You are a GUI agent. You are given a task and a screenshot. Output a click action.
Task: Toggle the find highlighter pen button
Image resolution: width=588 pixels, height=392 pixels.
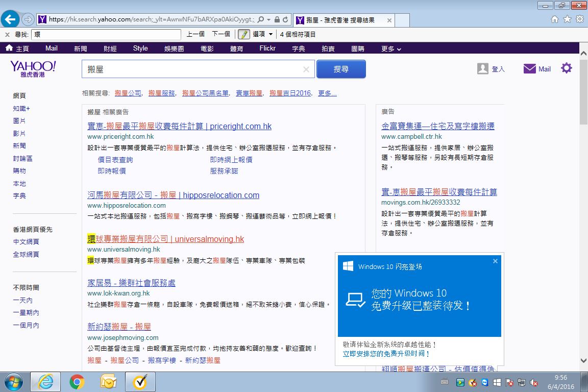pyautogui.click(x=244, y=35)
